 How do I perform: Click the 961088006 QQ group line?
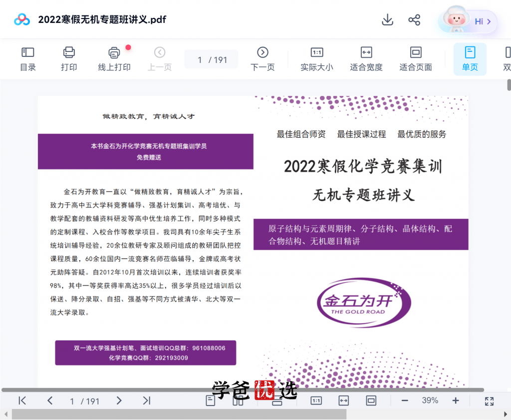[x=149, y=348]
